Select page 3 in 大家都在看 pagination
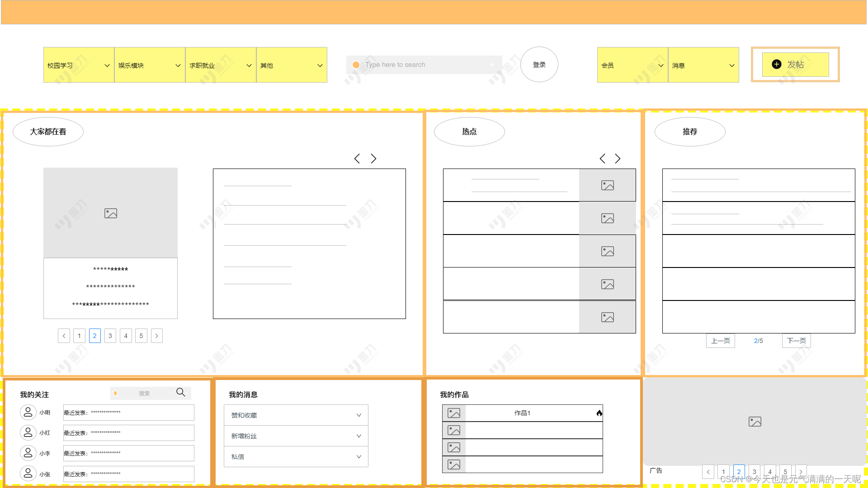This screenshot has height=488, width=868. pyautogui.click(x=109, y=335)
